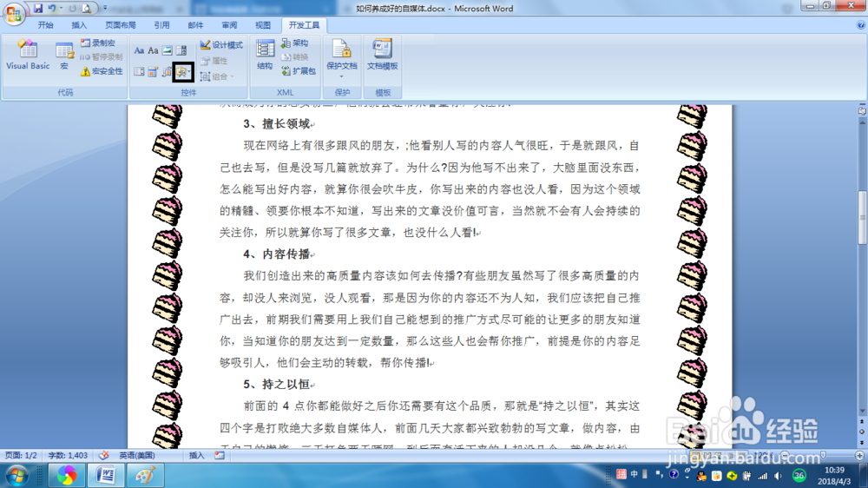Toggle 设计模式 design mode
Image resolution: width=868 pixels, height=488 pixels.
[x=221, y=45]
